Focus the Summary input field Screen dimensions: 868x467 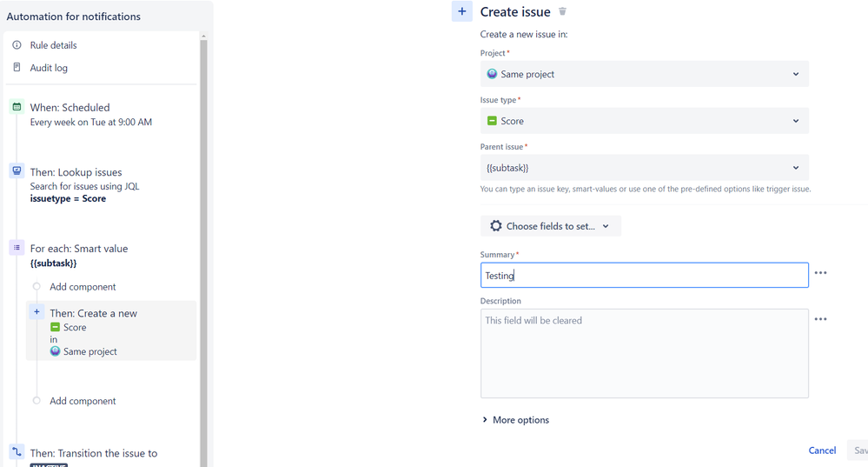[645, 276]
